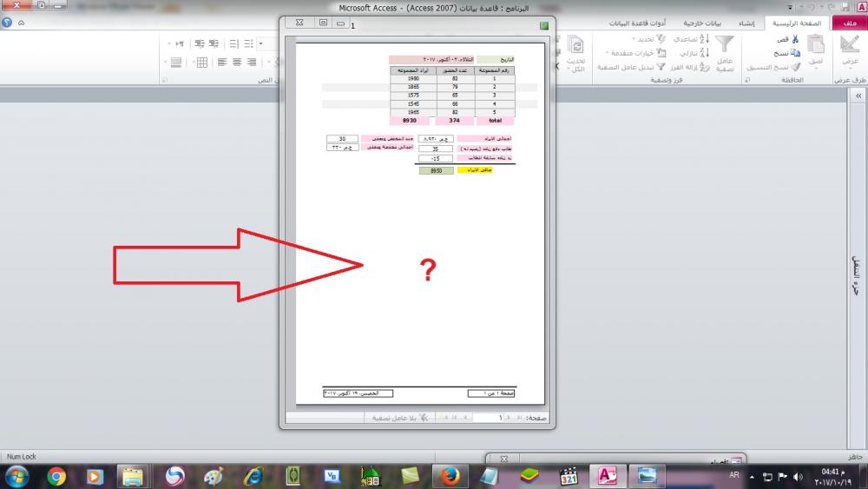Click the Copy (نسخ) icon
The image size is (868, 489).
tap(795, 53)
